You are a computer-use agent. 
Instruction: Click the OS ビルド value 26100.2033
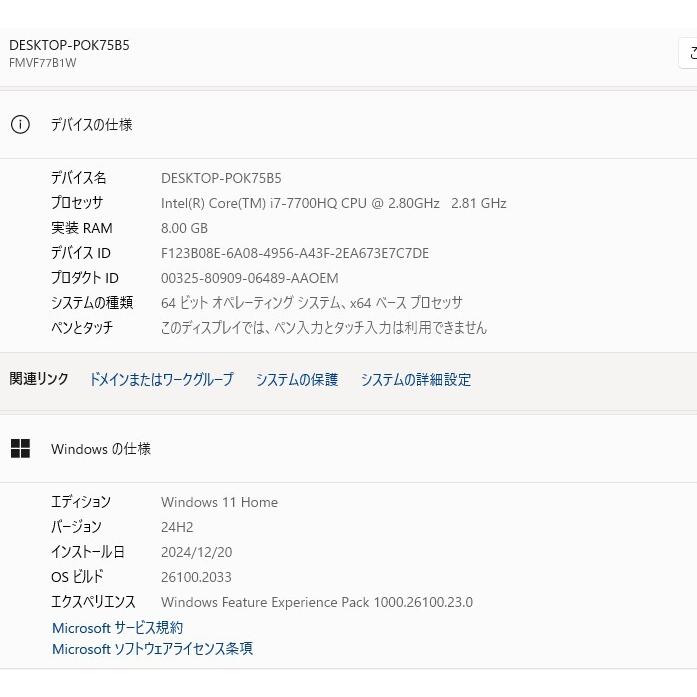196,577
